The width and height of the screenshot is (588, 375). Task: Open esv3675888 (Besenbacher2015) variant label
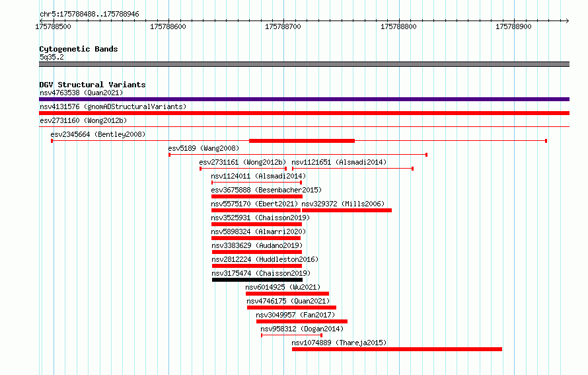pyautogui.click(x=266, y=190)
